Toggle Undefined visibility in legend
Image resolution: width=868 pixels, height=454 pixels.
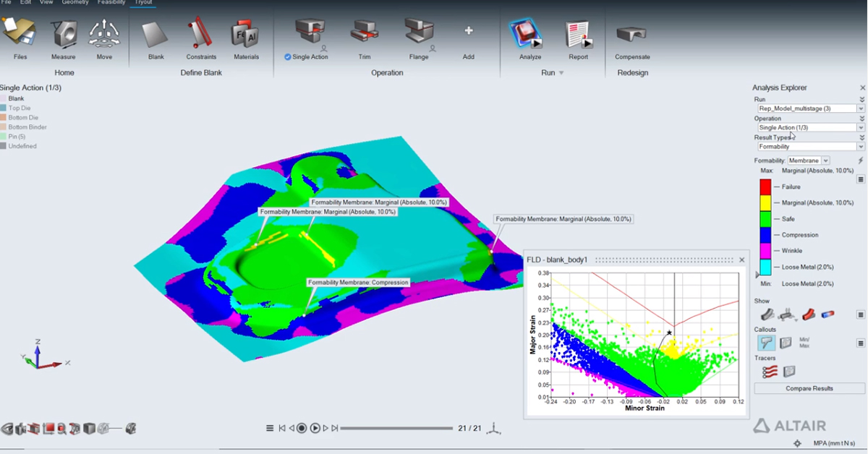19,145
